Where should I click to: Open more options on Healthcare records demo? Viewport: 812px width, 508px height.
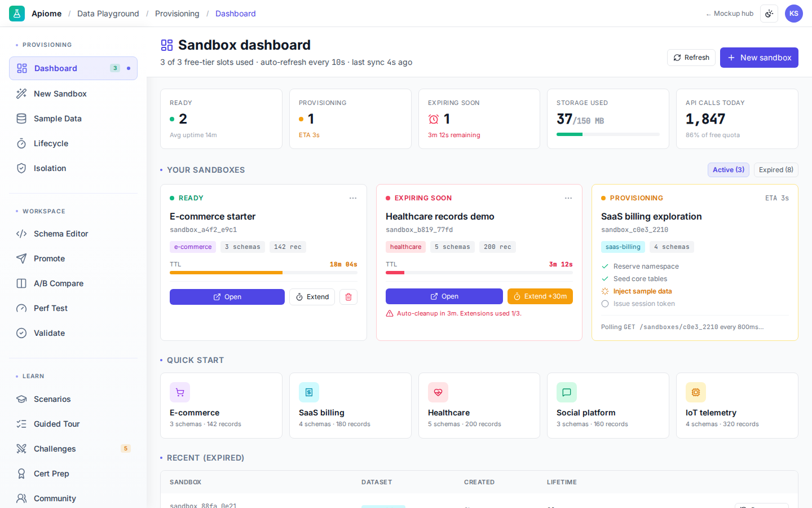(x=568, y=198)
